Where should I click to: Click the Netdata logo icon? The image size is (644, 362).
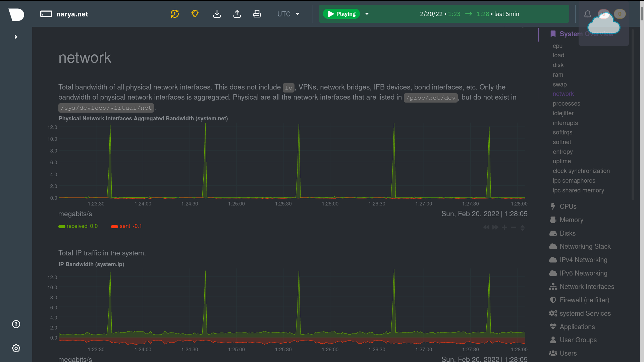coord(16,14)
